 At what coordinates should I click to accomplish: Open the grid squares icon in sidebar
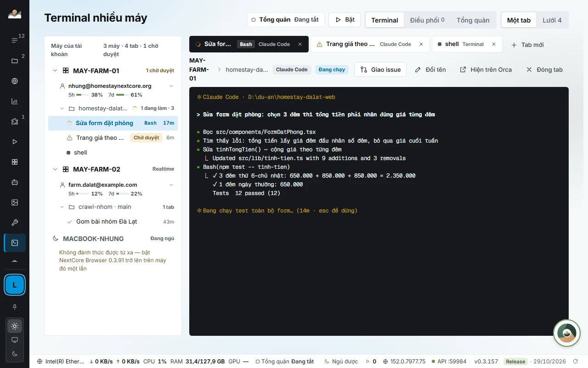tap(15, 162)
